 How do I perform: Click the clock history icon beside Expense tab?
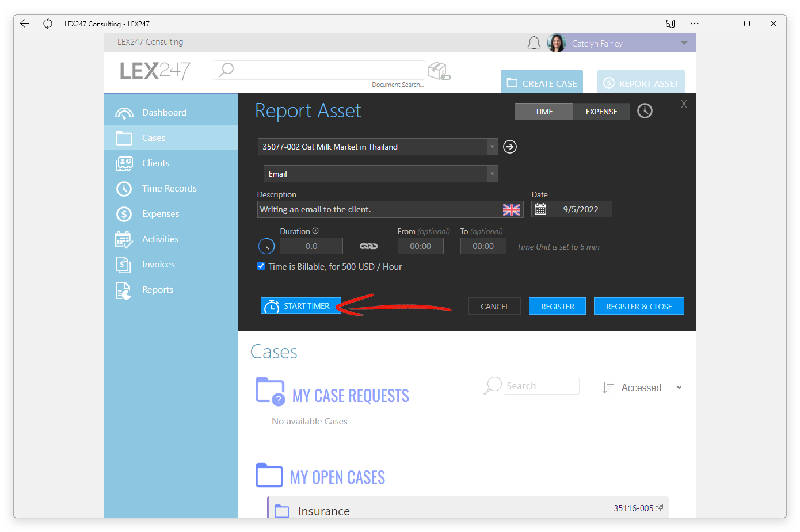point(645,111)
